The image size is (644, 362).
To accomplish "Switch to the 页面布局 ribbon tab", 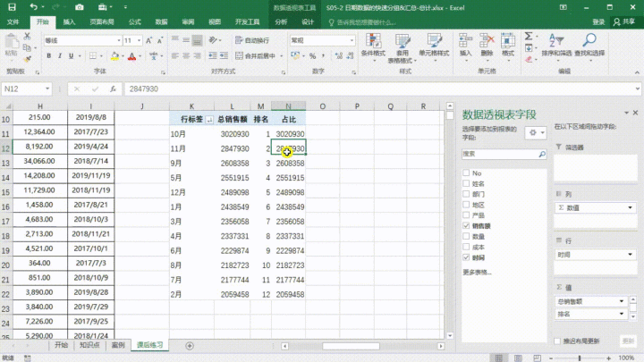I will (102, 21).
